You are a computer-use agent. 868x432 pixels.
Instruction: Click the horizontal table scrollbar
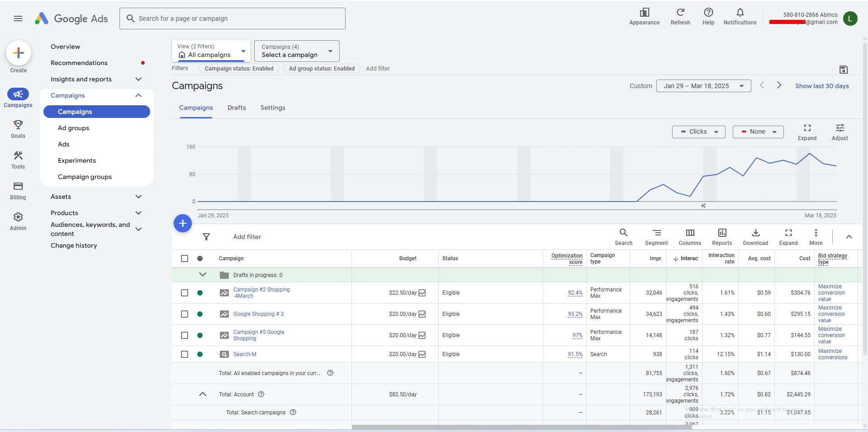tap(522, 427)
